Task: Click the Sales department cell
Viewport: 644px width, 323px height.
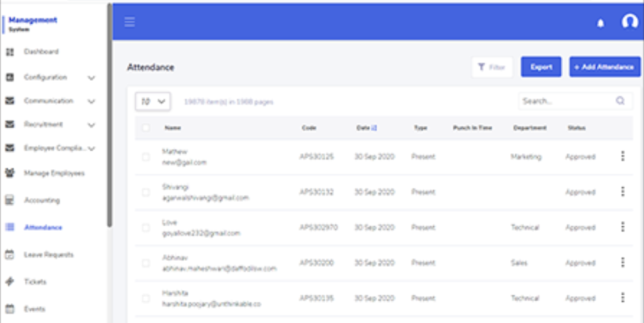Action: (x=519, y=263)
